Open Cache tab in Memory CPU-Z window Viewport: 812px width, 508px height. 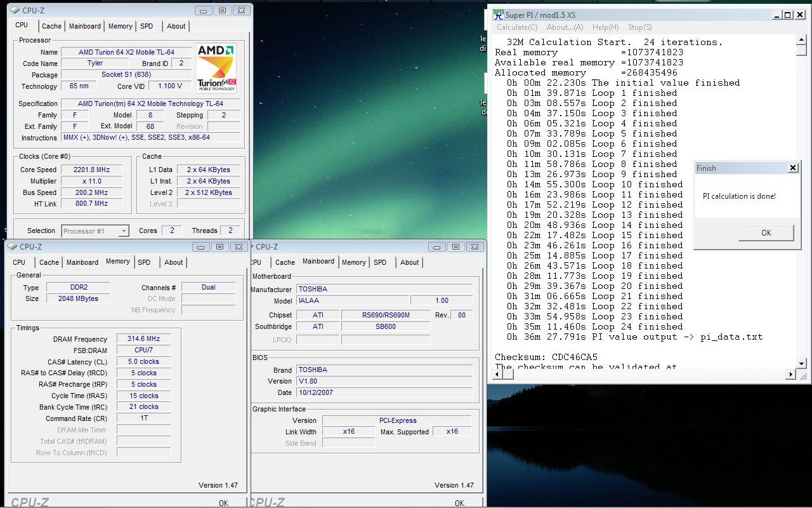click(x=49, y=262)
